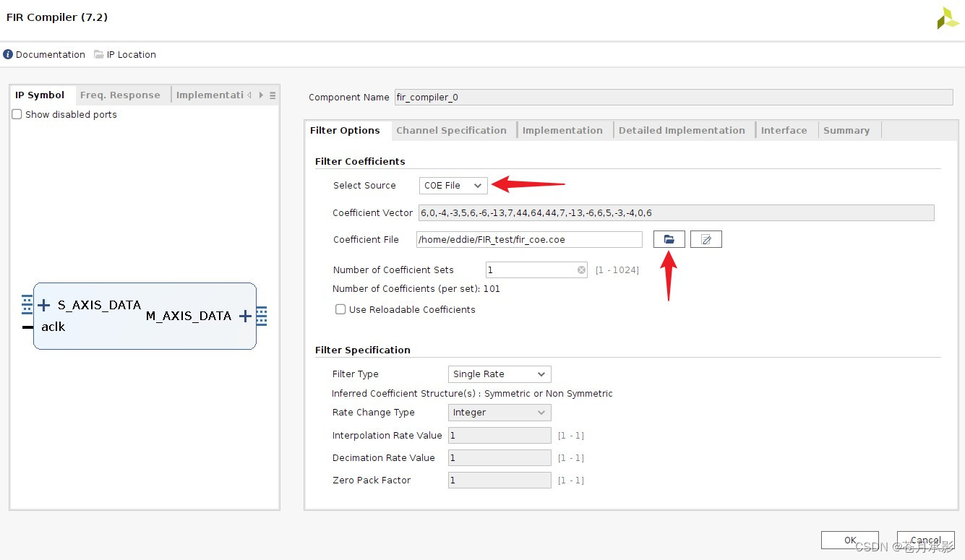The width and height of the screenshot is (965, 560).
Task: Click the Component Name field
Action: click(674, 98)
